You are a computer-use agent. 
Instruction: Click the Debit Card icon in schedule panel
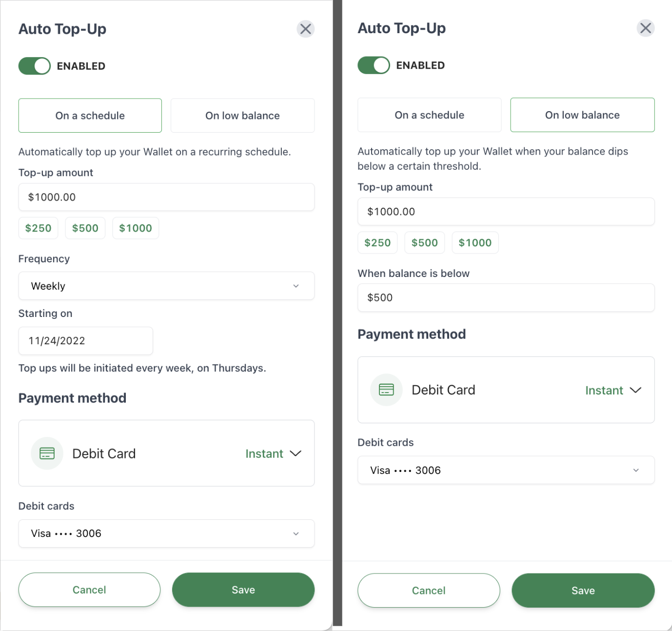click(47, 453)
